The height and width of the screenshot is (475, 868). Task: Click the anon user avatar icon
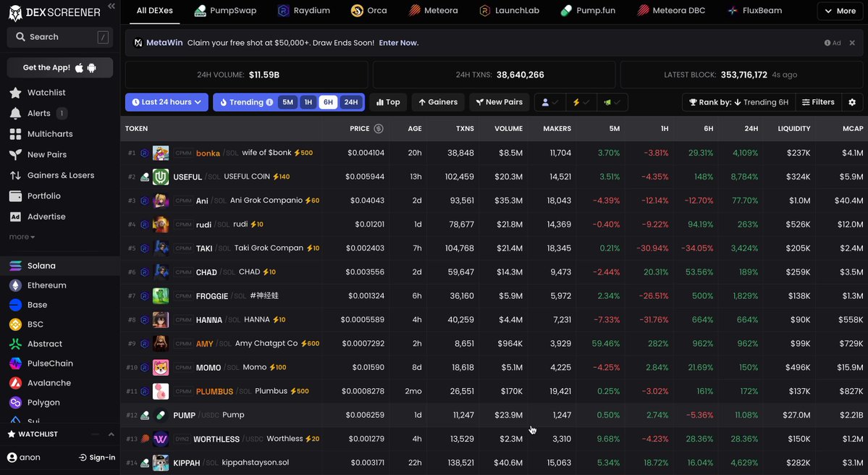[12, 458]
